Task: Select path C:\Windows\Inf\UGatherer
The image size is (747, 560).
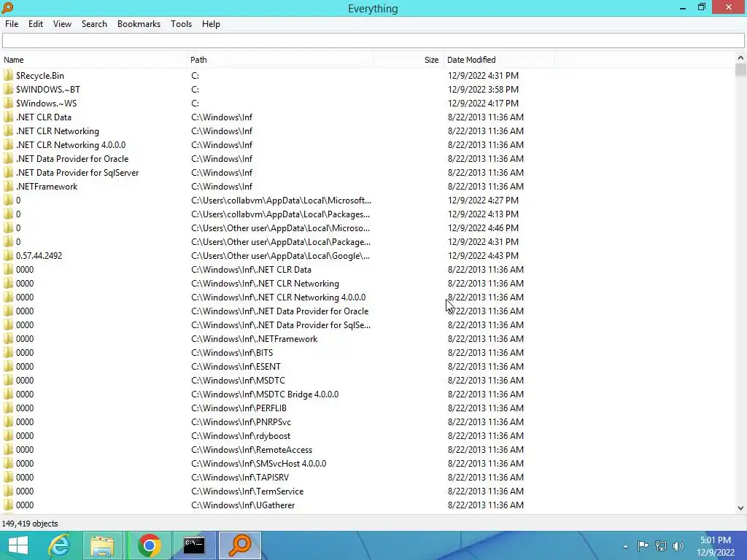Action: point(243,505)
